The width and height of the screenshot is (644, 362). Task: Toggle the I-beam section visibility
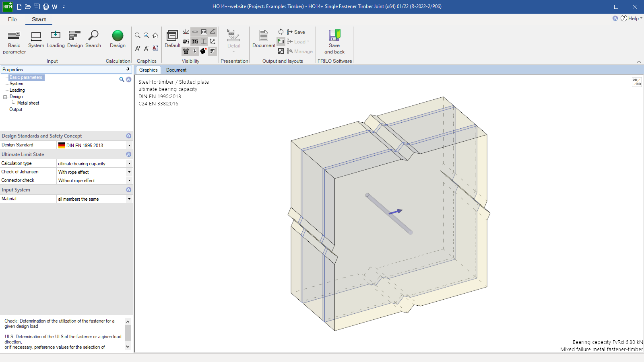coord(204,41)
